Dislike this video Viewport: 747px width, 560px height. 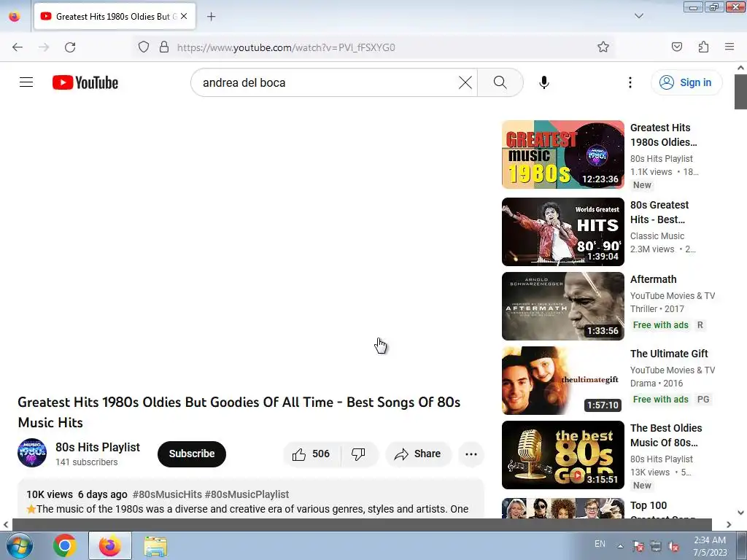359,454
